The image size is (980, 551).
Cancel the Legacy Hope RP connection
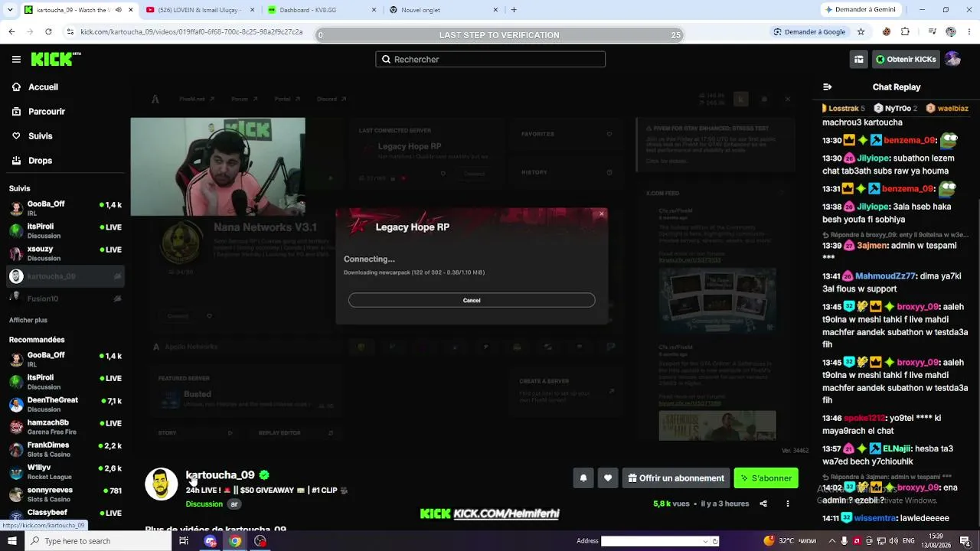[x=472, y=300]
